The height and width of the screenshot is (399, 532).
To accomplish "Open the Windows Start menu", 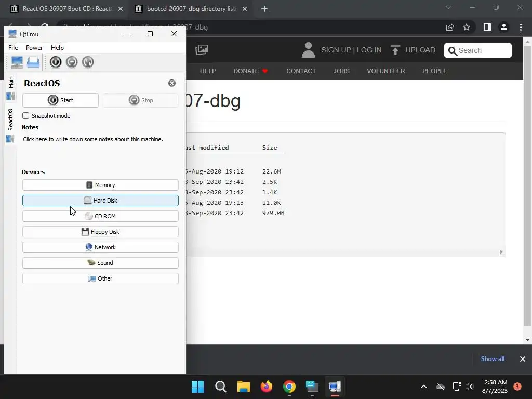I will click(x=197, y=387).
